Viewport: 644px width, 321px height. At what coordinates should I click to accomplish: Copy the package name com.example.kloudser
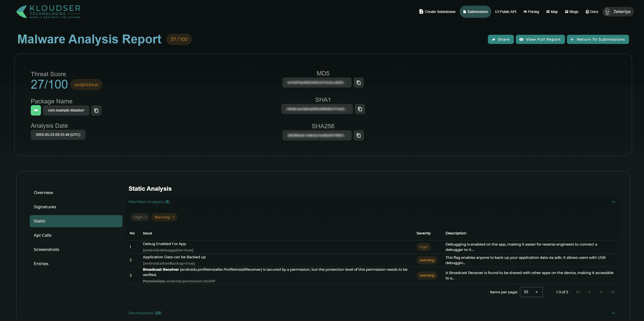pos(96,110)
